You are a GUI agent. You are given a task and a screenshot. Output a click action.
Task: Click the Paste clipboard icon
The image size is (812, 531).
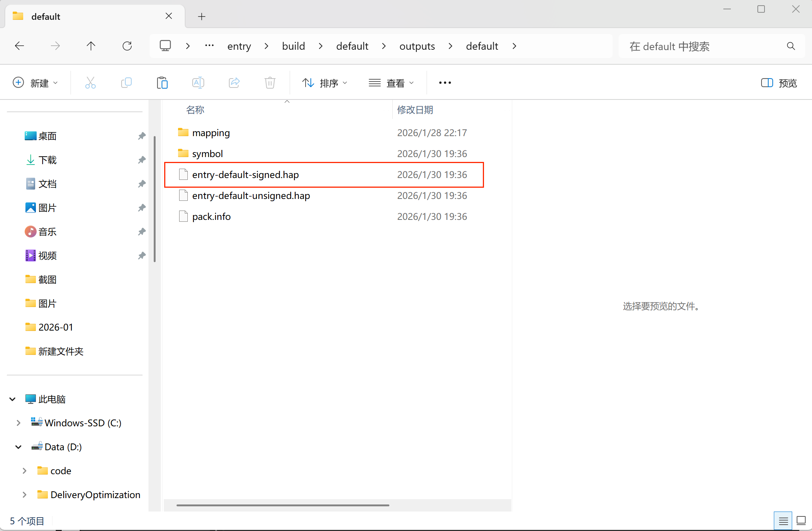(x=162, y=83)
